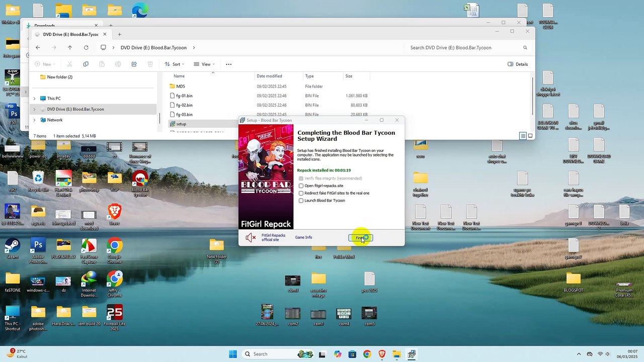The height and width of the screenshot is (362, 644).
Task: Select the setup file in Explorer
Action: [181, 124]
